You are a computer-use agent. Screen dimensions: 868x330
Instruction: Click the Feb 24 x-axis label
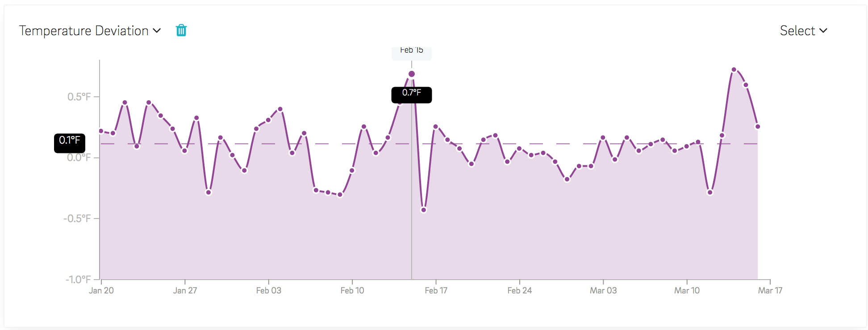(519, 291)
